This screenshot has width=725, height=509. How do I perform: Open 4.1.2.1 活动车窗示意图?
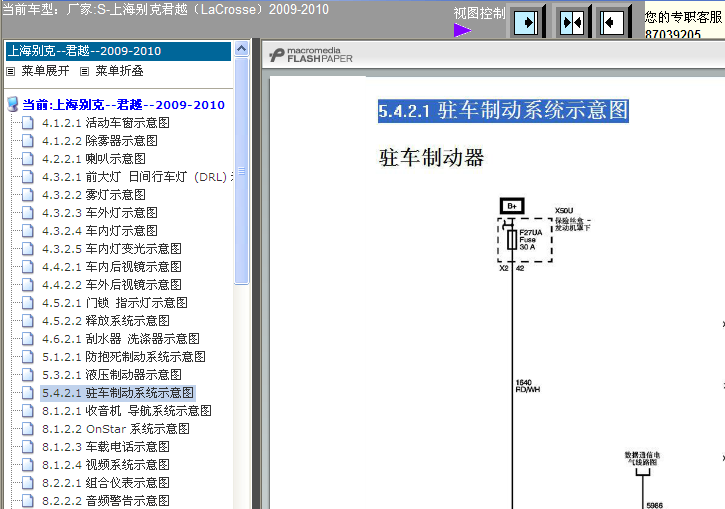[x=105, y=123]
